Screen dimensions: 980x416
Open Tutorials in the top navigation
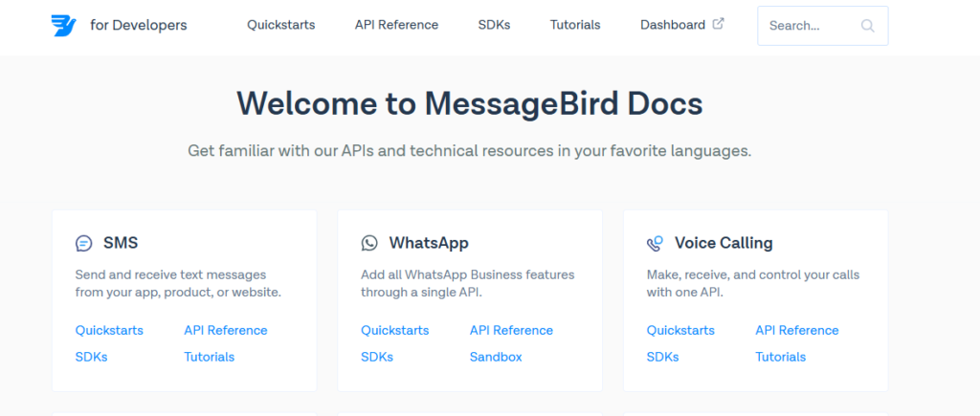pyautogui.click(x=575, y=25)
